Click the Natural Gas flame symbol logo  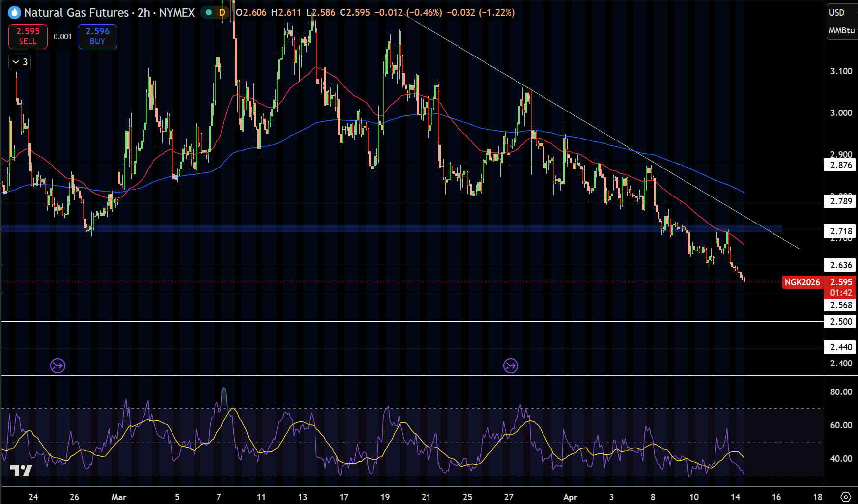click(14, 12)
